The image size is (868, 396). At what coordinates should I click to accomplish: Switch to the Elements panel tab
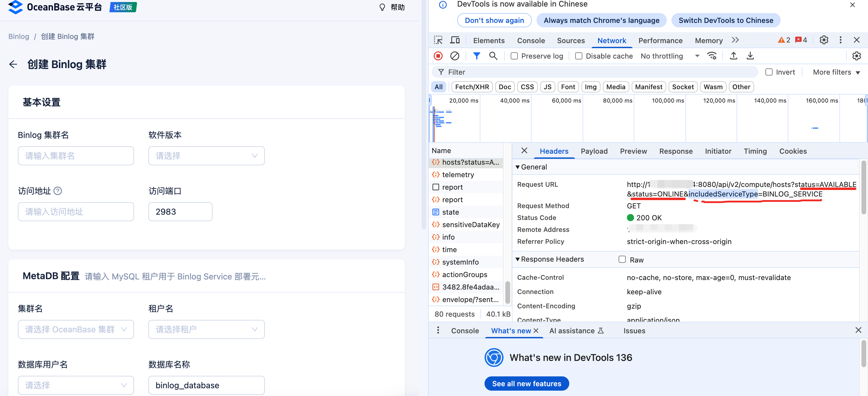coord(489,40)
